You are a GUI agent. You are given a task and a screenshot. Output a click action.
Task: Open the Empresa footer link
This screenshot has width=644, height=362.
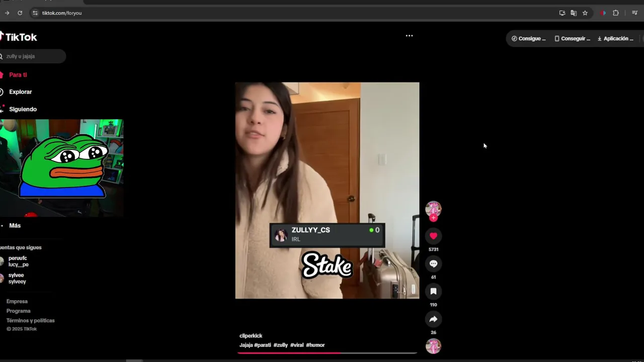coord(17,302)
